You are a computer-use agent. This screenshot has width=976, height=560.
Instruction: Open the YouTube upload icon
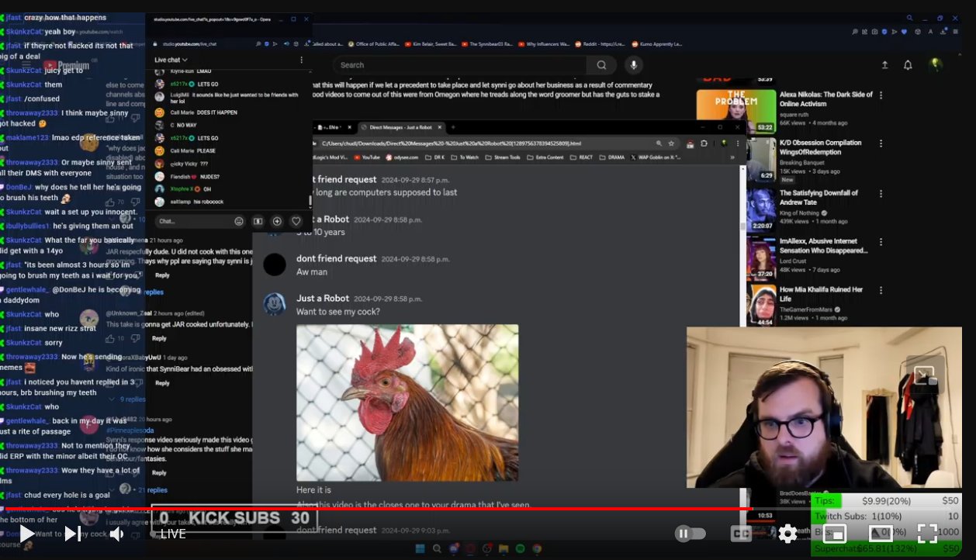click(885, 65)
